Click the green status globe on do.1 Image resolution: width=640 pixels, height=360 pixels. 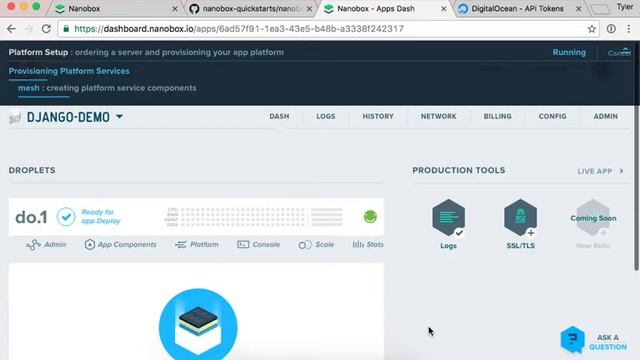(370, 217)
